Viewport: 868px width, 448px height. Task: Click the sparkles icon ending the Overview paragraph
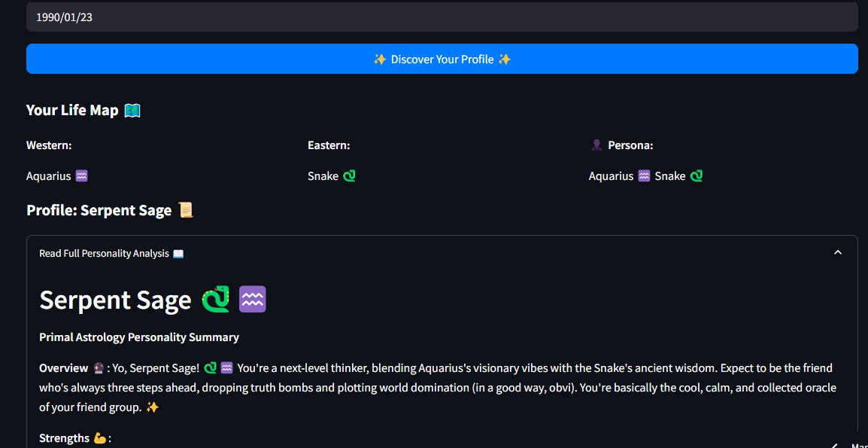click(x=153, y=407)
